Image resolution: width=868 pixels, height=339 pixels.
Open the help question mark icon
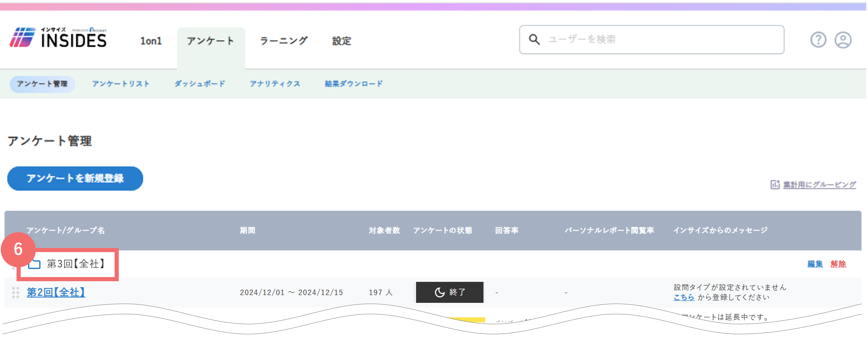pos(818,40)
